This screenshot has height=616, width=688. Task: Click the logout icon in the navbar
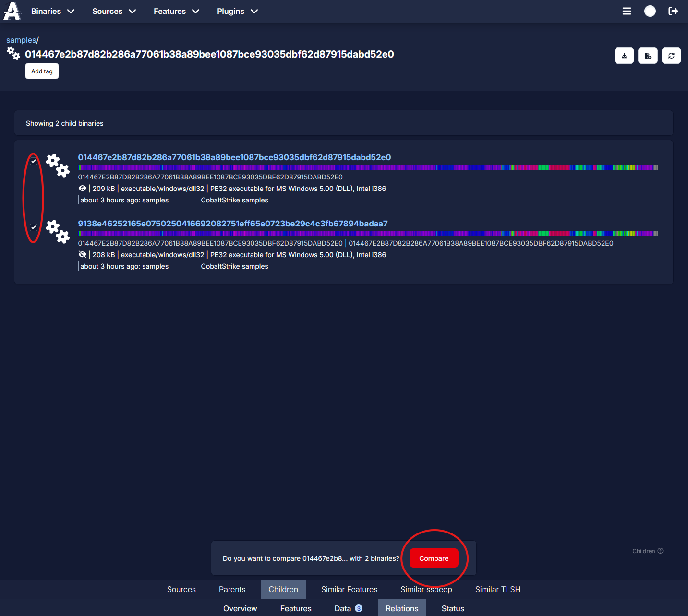pos(674,11)
